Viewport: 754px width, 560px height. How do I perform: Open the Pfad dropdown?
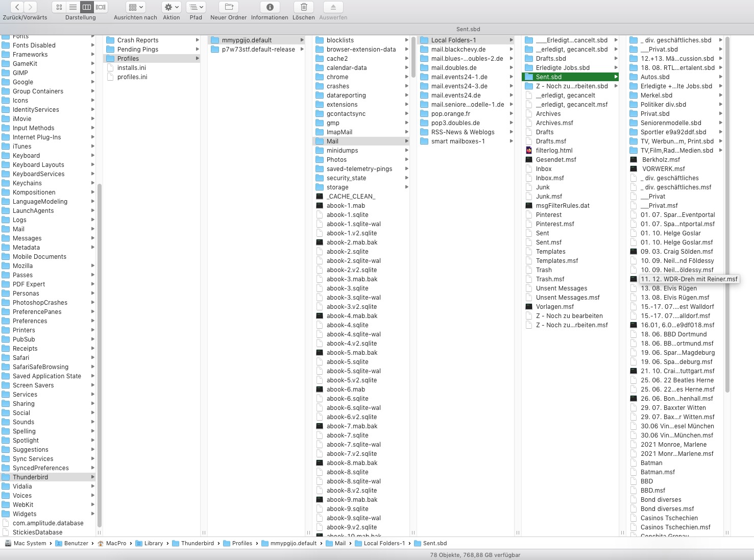point(196,7)
